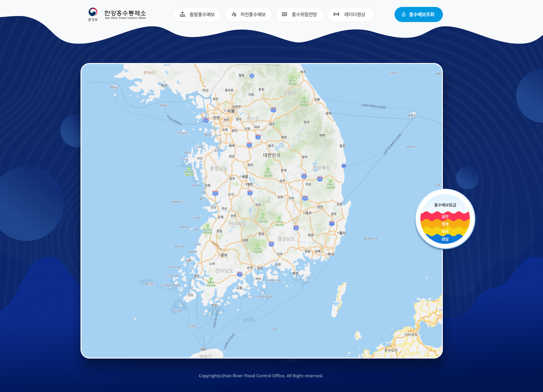This screenshot has width=543, height=392.
Task: Open the 돌발홍수예보 menu
Action: coord(197,14)
